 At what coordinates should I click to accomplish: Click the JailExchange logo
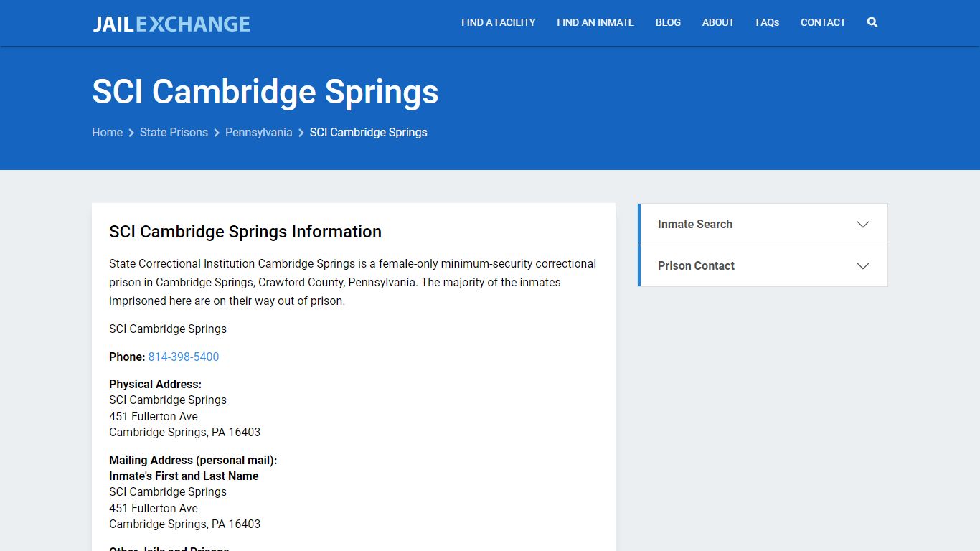point(171,24)
